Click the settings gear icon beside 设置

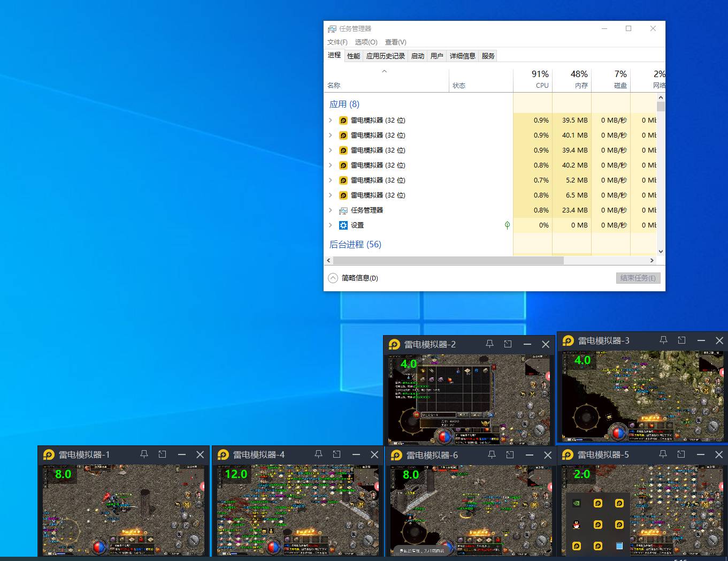(343, 225)
